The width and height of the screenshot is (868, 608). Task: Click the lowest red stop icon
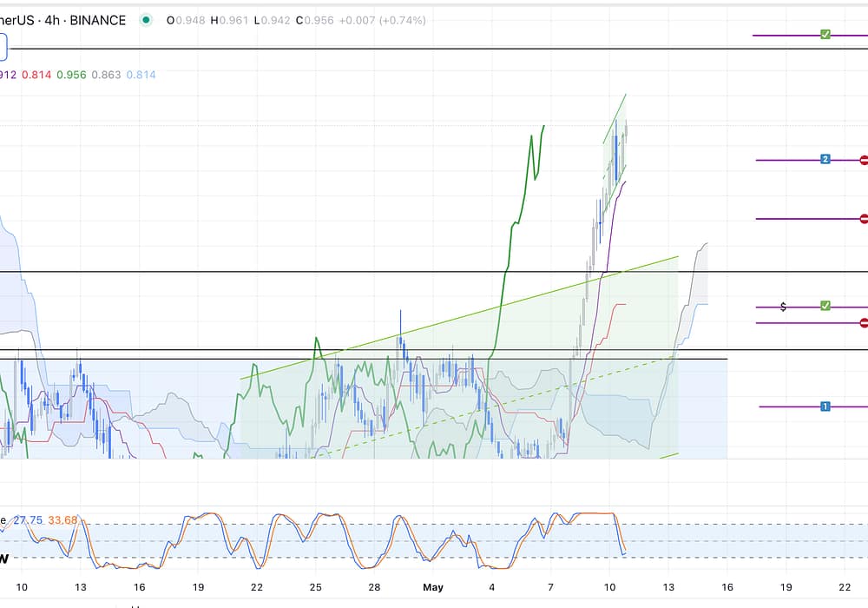(x=864, y=323)
